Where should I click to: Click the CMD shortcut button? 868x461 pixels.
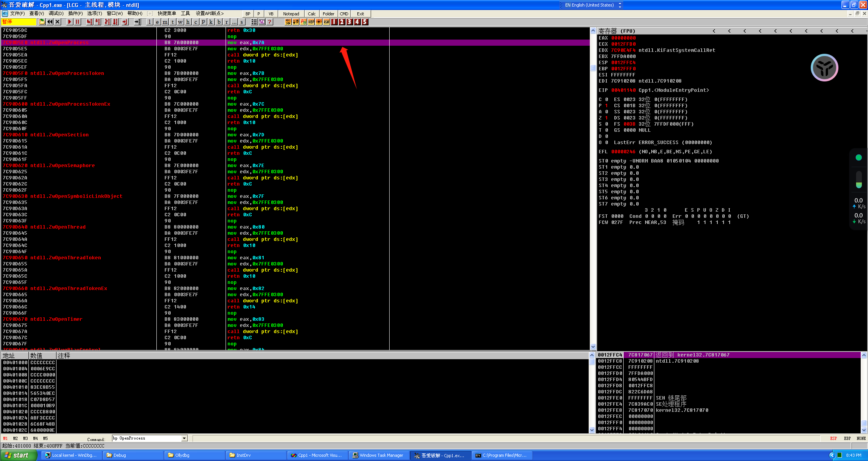coord(344,14)
